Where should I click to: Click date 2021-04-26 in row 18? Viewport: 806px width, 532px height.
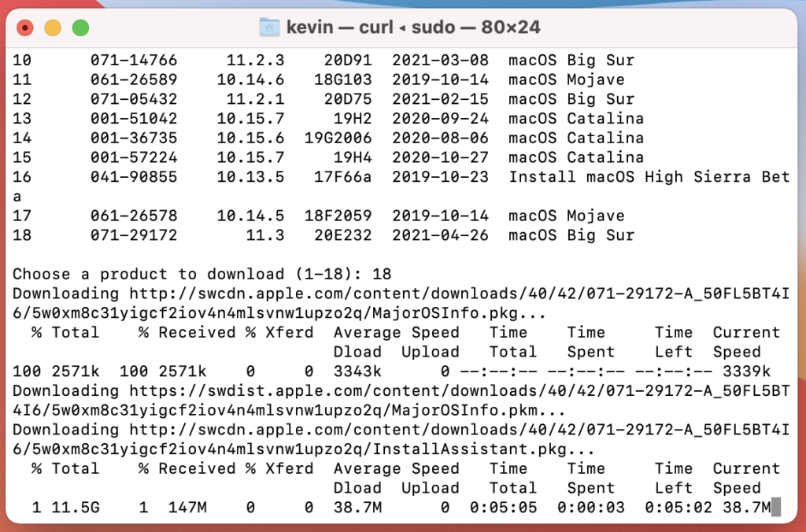pos(440,235)
